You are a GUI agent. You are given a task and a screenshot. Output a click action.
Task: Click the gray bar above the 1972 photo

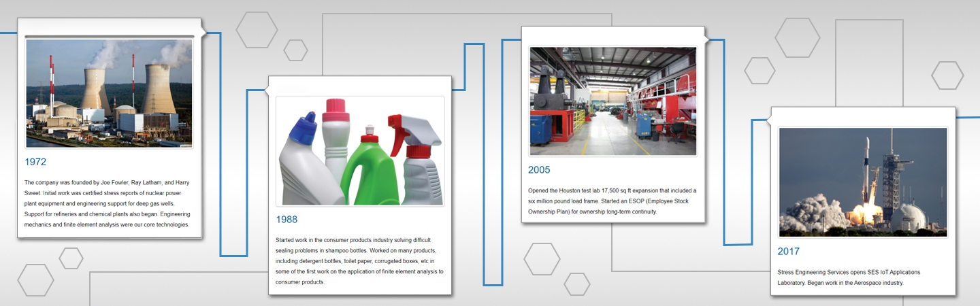pyautogui.click(x=109, y=36)
